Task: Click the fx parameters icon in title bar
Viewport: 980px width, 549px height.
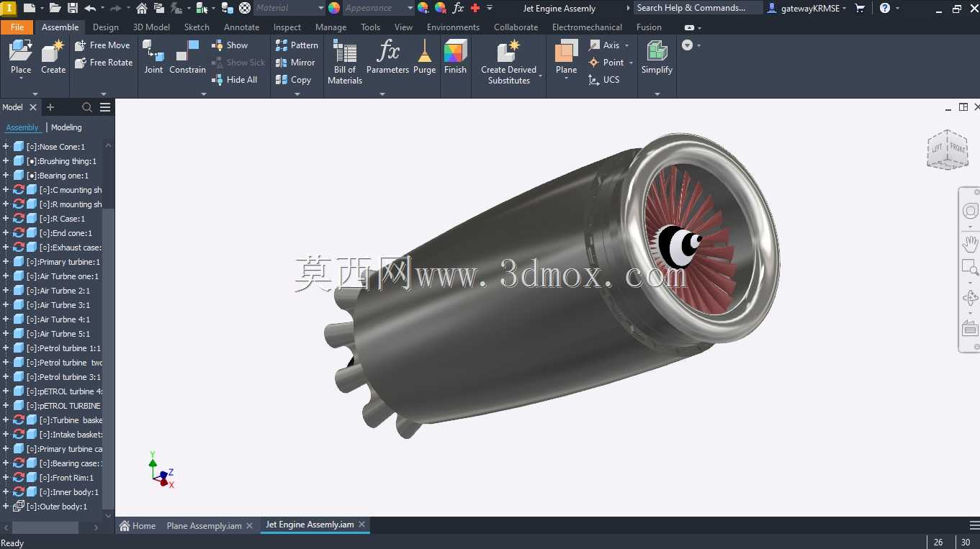Action: coord(458,8)
